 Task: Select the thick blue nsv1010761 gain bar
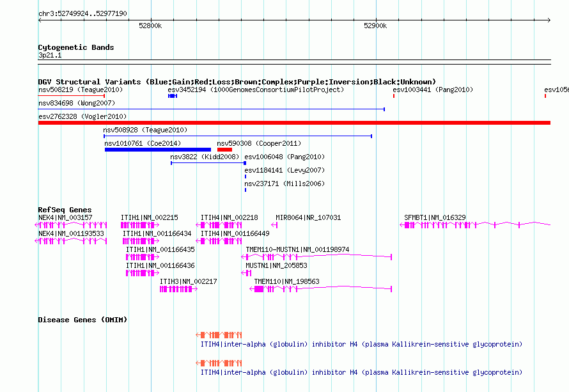158,150
